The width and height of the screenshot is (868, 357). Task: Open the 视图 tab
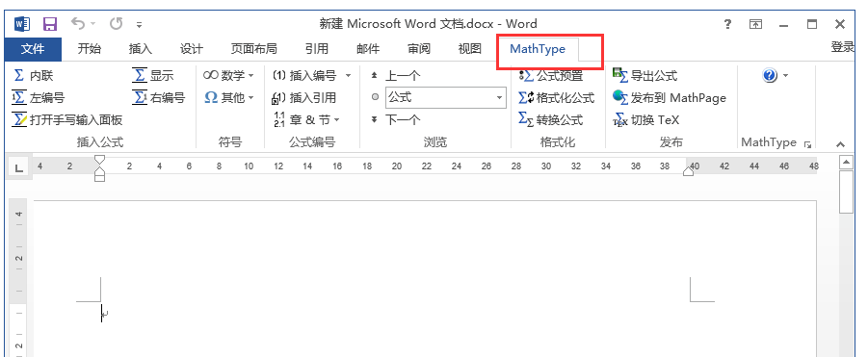click(x=470, y=49)
